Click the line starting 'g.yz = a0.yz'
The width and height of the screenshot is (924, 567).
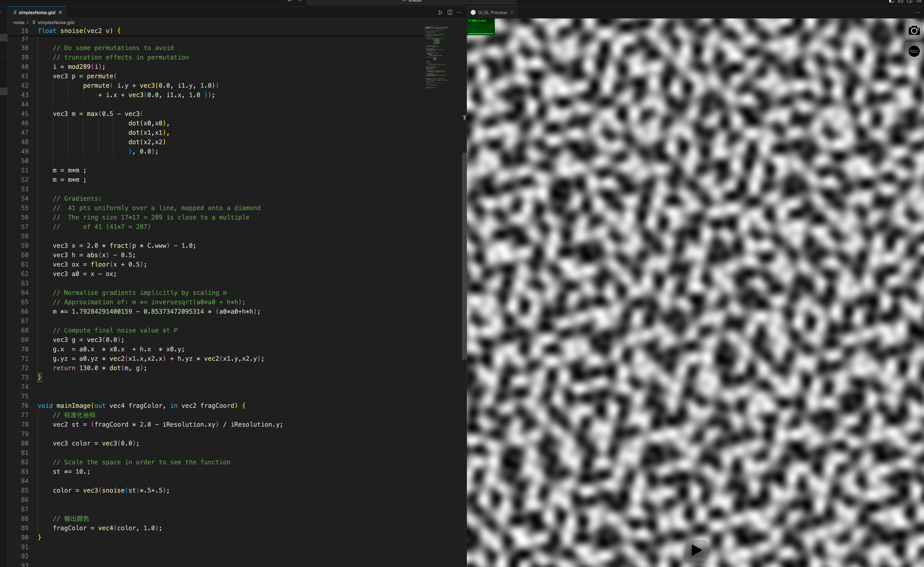159,358
